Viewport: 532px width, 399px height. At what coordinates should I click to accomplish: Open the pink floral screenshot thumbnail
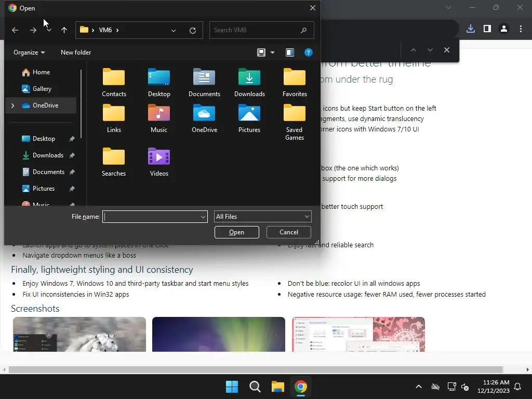358,334
